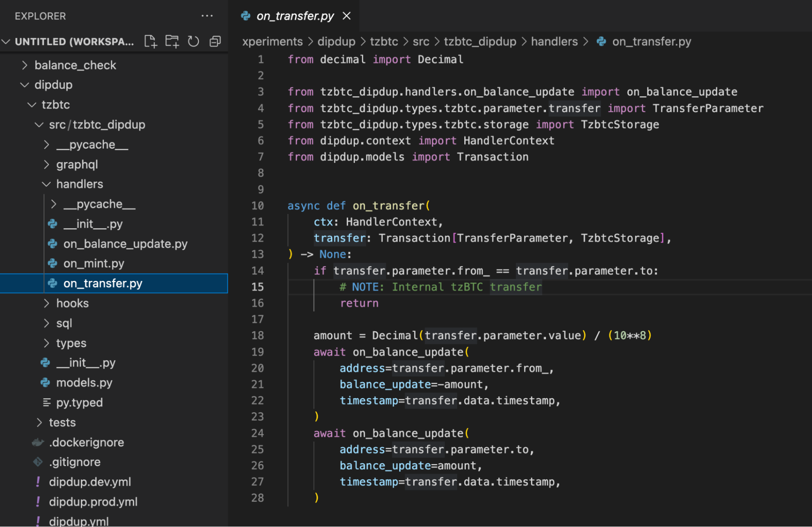
Task: Open dipdup.prod.yml config file
Action: [x=93, y=502]
